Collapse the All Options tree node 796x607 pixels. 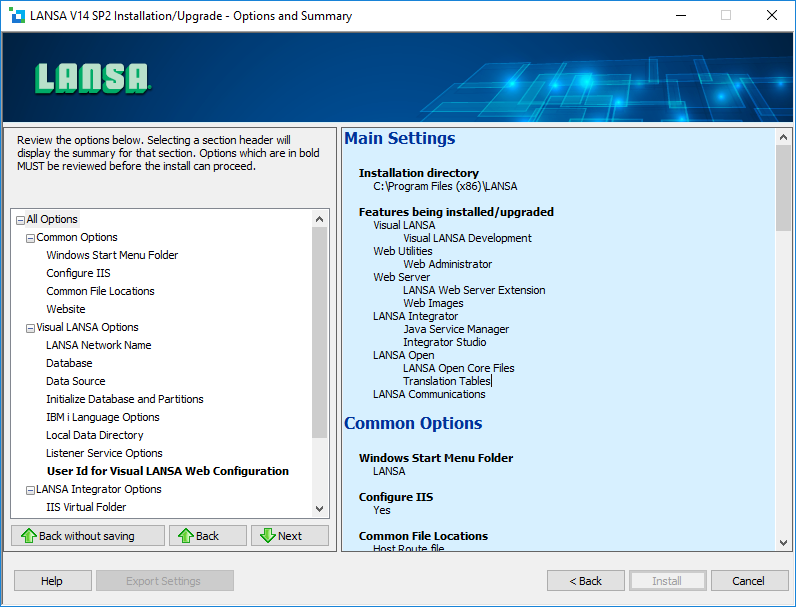click(20, 220)
